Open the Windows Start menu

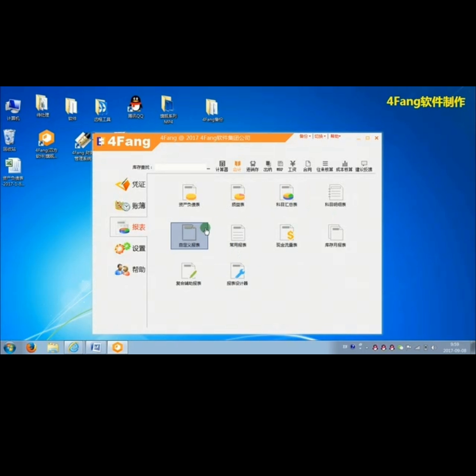(10, 348)
